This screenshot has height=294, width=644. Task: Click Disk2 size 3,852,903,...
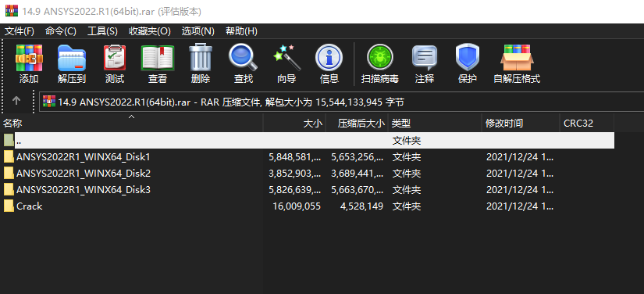pos(295,173)
